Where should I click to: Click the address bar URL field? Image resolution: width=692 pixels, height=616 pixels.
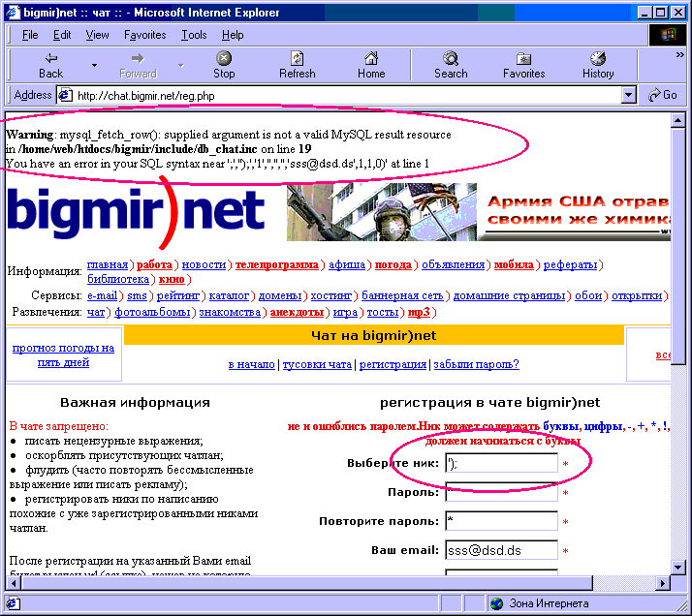pos(346,95)
